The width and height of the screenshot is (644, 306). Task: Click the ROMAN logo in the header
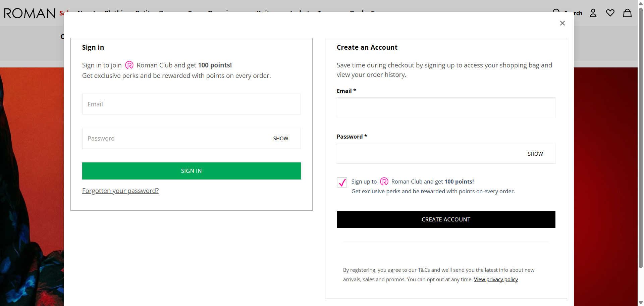click(30, 13)
